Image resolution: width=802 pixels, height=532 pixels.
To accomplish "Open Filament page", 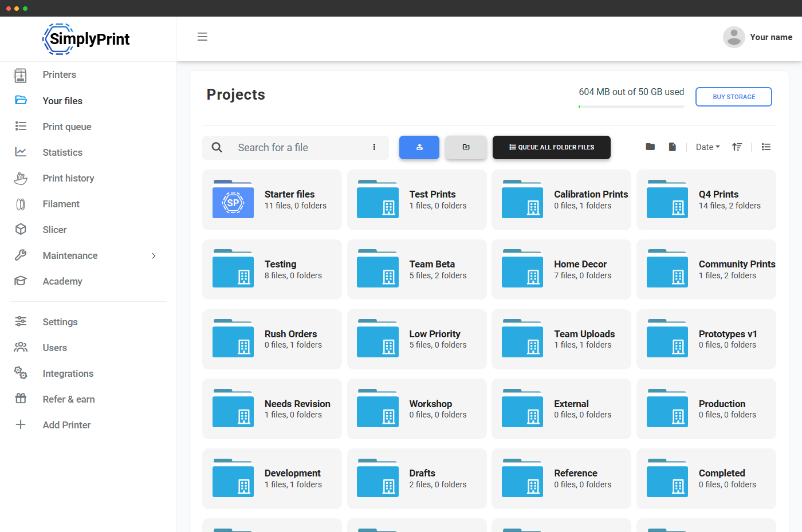I will 61,204.
